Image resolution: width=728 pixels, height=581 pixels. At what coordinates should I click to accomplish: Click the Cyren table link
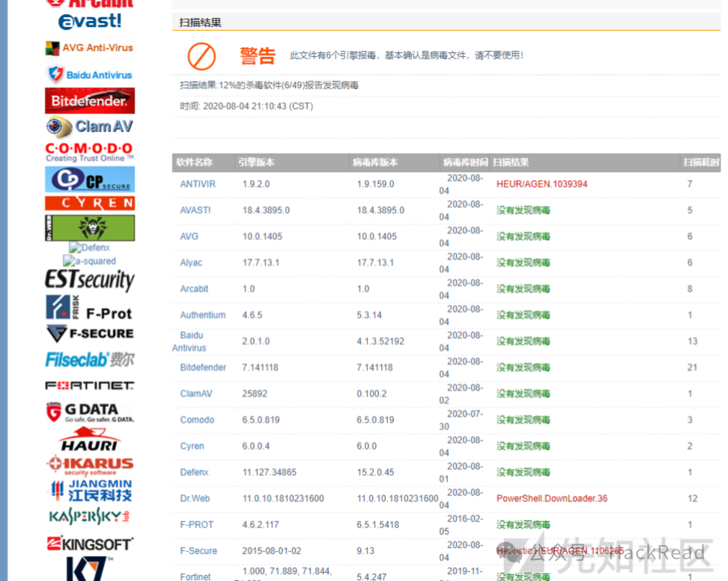[192, 446]
